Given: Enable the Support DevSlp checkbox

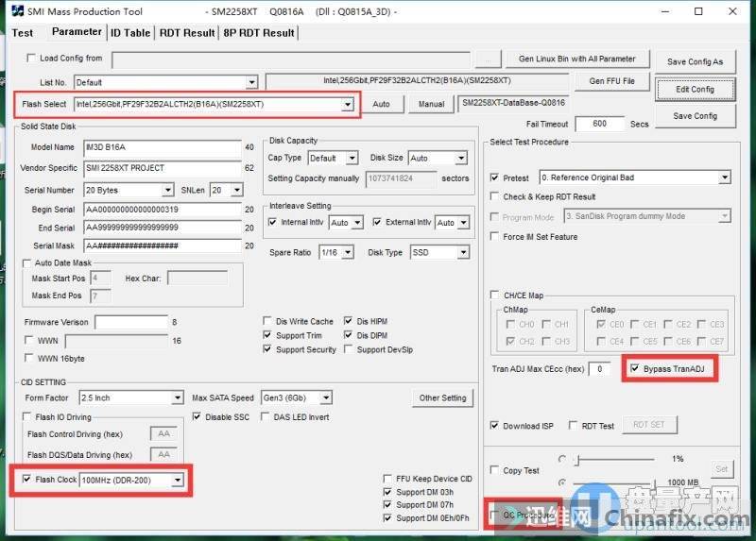Looking at the screenshot, I should pos(348,348).
